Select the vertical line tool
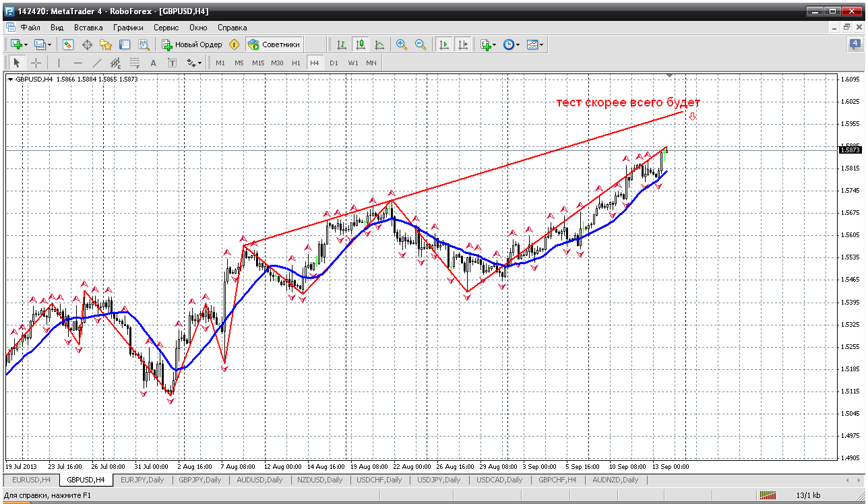 (x=59, y=63)
